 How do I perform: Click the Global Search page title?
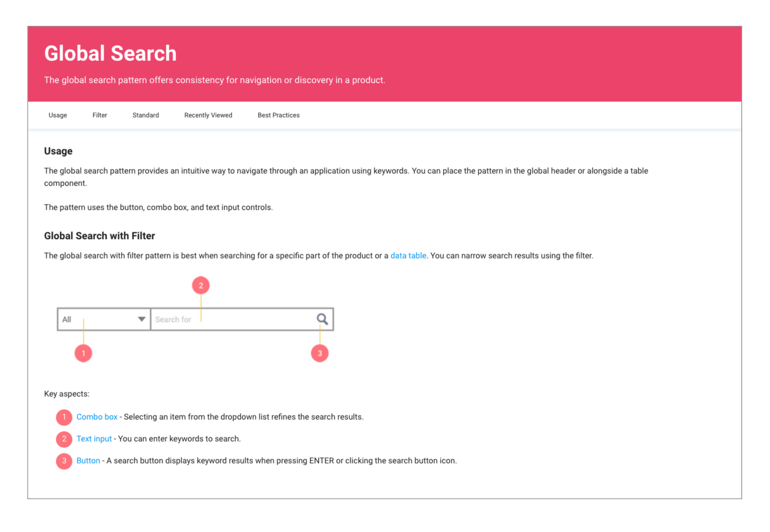coord(110,53)
